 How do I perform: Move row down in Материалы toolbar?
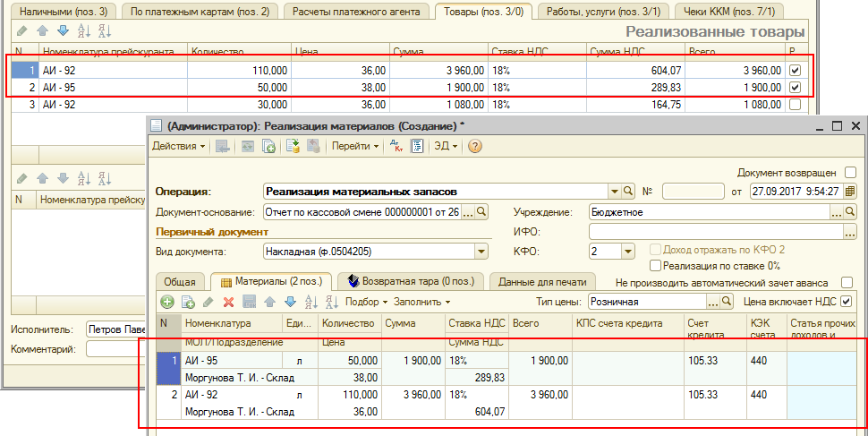click(289, 303)
